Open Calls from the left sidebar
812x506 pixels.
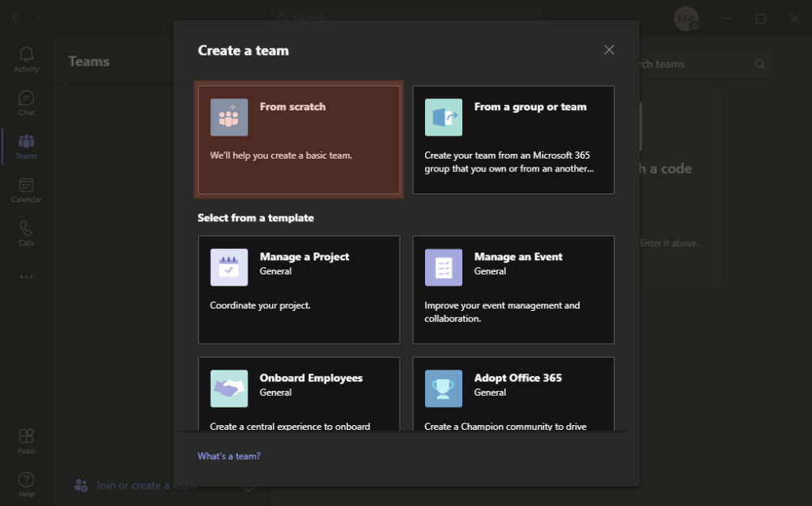click(x=26, y=234)
